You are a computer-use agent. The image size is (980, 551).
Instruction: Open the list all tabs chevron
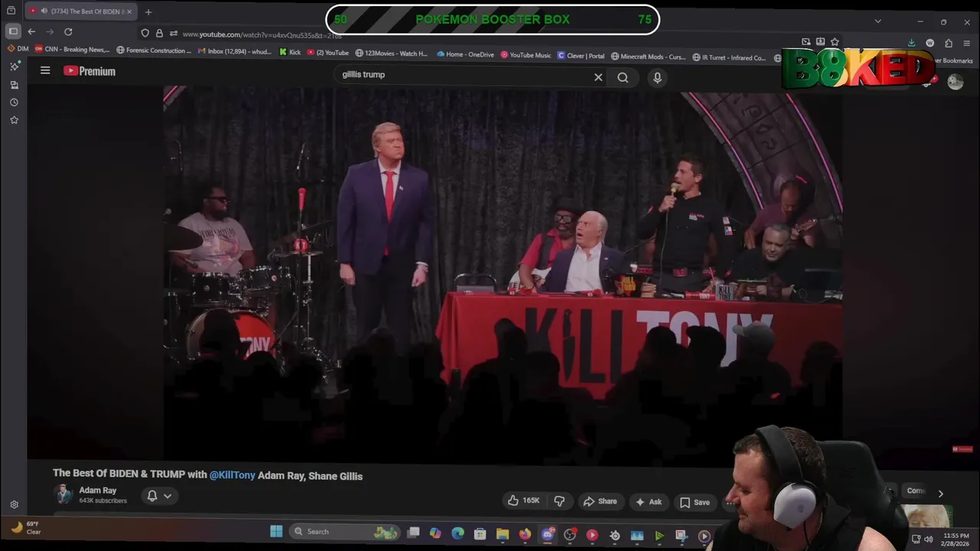(x=877, y=21)
